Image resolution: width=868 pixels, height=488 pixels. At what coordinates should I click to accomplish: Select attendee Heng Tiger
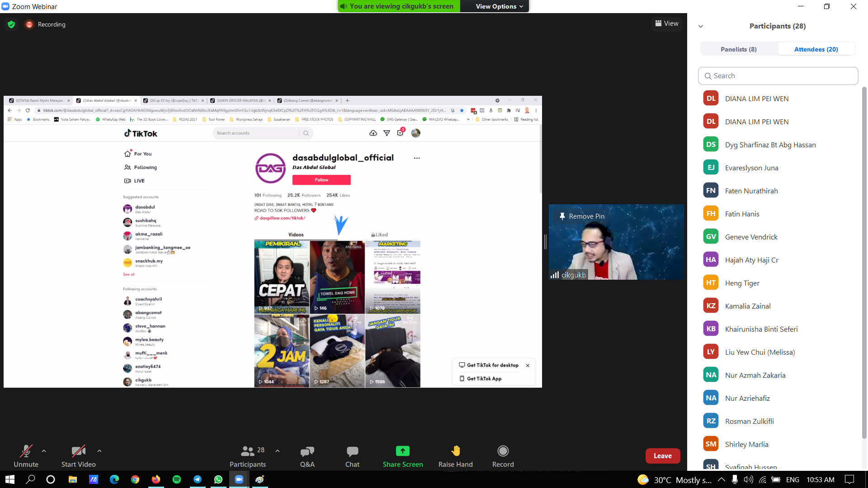[x=778, y=283]
